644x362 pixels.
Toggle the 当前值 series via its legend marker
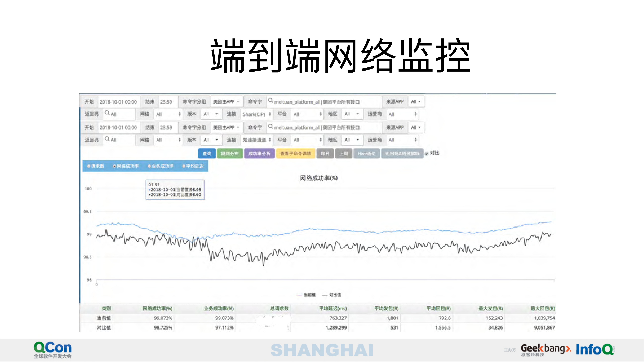[x=299, y=295]
